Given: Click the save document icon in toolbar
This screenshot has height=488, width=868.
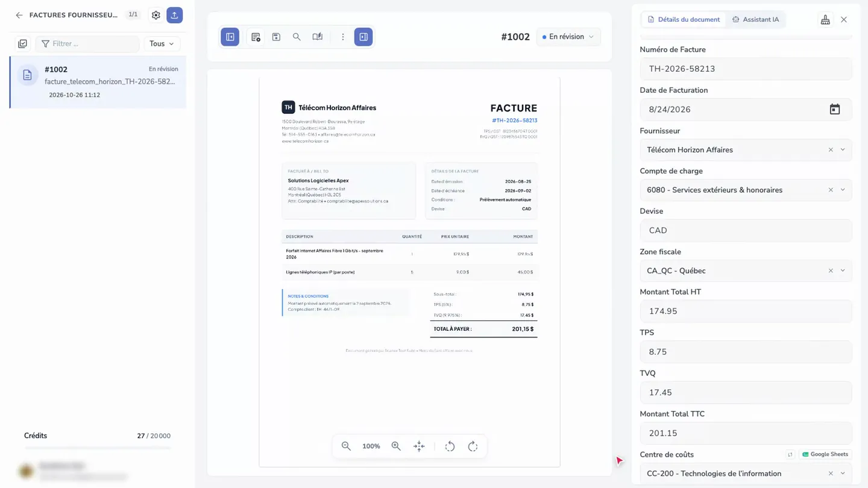Looking at the screenshot, I should (276, 37).
